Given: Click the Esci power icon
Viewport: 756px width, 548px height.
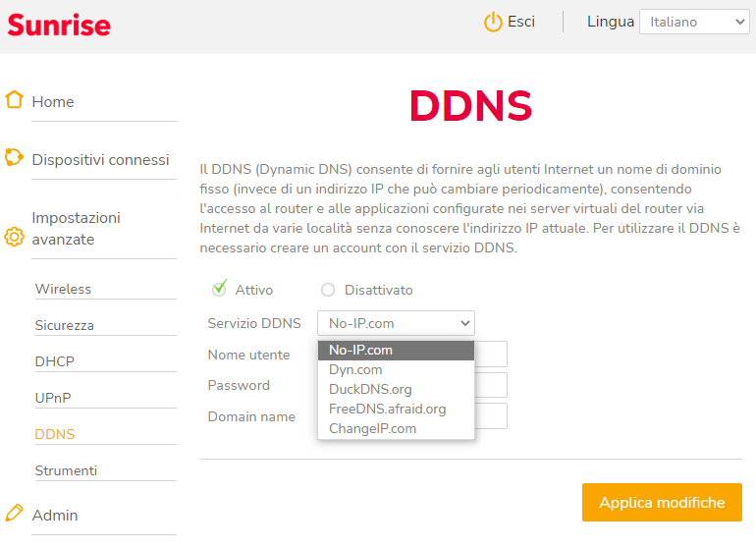Looking at the screenshot, I should pyautogui.click(x=493, y=22).
